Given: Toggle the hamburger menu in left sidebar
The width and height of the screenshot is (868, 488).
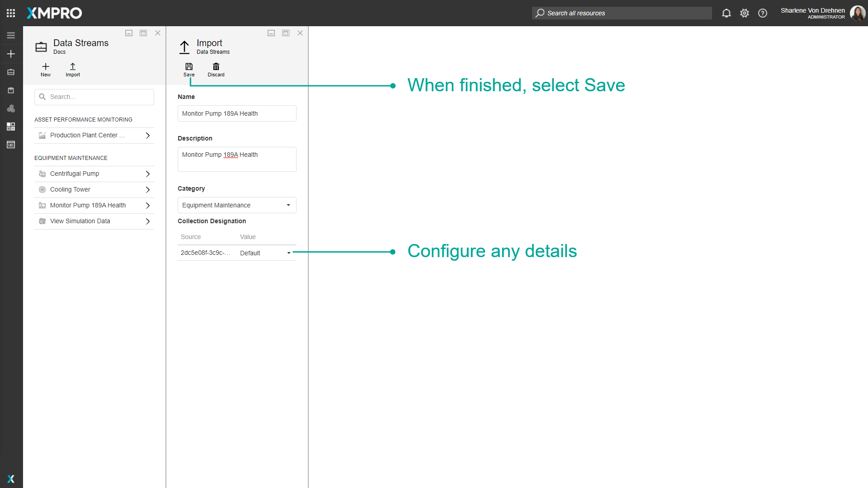Looking at the screenshot, I should (x=11, y=35).
